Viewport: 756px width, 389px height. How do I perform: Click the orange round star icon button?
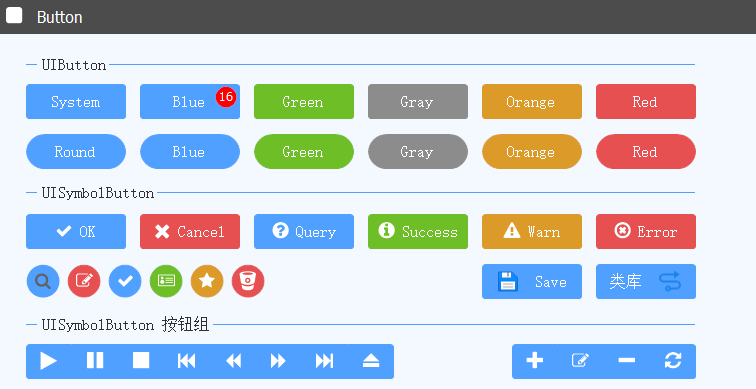click(x=207, y=281)
